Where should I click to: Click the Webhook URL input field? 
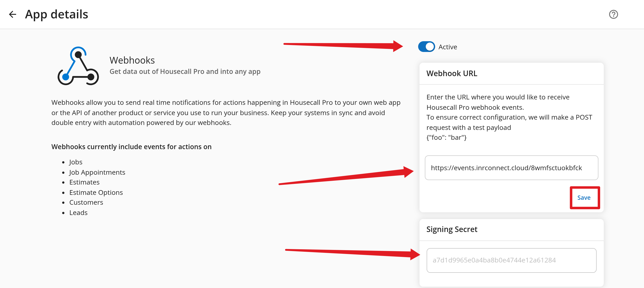511,168
